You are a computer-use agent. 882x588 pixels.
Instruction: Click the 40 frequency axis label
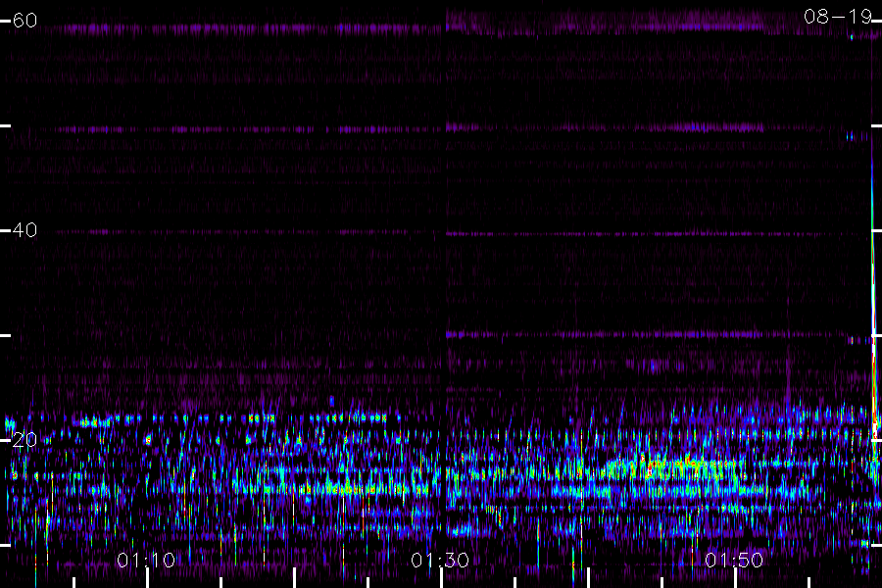click(24, 230)
